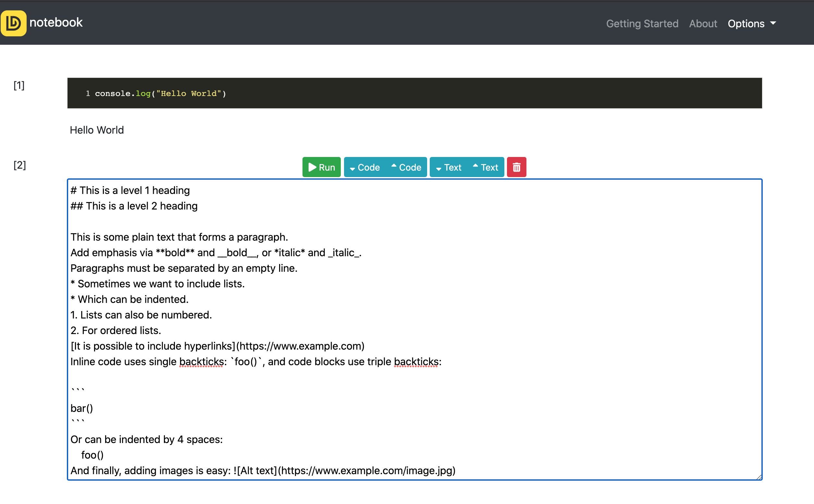This screenshot has width=814, height=504.
Task: Click the [2] cell number label
Action: 20,165
